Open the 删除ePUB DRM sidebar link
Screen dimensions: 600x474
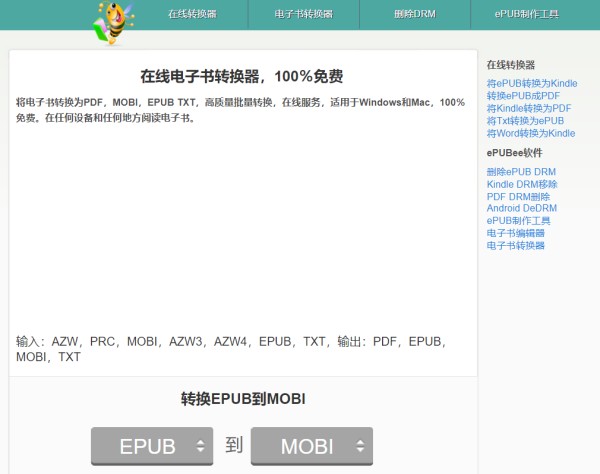tap(521, 172)
